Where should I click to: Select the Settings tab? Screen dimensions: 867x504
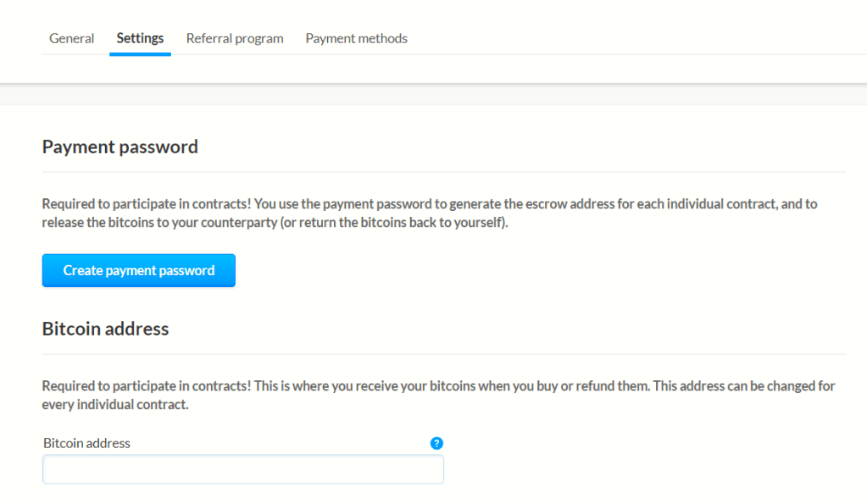140,38
